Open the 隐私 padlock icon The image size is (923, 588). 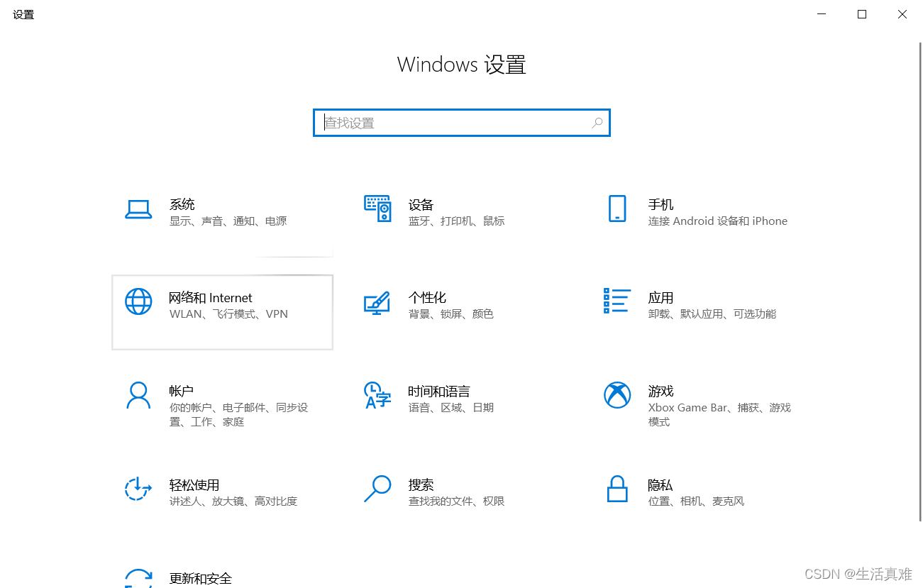[617, 489]
